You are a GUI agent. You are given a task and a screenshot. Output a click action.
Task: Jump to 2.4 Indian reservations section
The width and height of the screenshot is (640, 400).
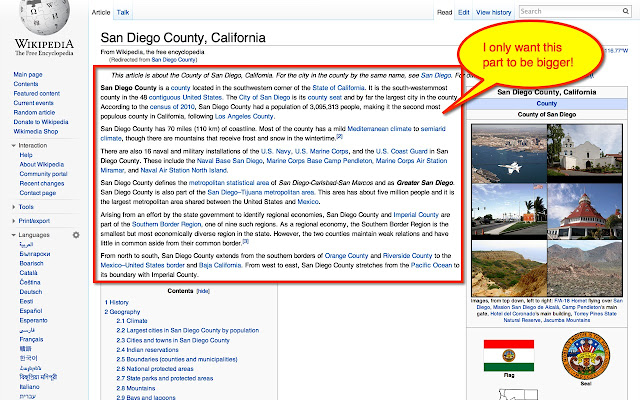[147, 350]
